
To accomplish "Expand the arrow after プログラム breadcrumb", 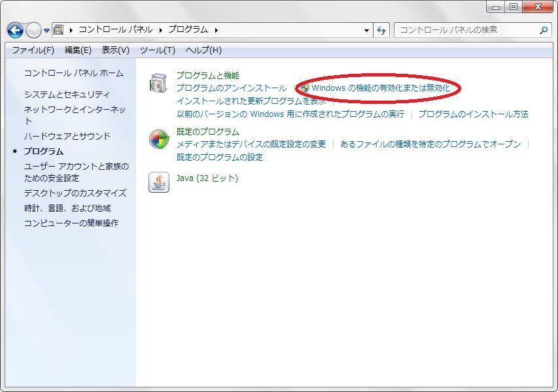I will pyautogui.click(x=216, y=30).
